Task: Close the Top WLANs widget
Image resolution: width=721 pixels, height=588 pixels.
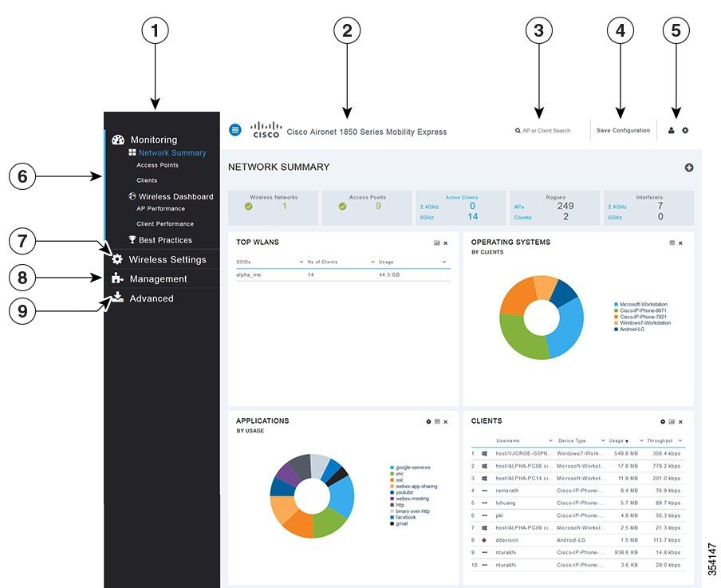Action: tap(446, 243)
